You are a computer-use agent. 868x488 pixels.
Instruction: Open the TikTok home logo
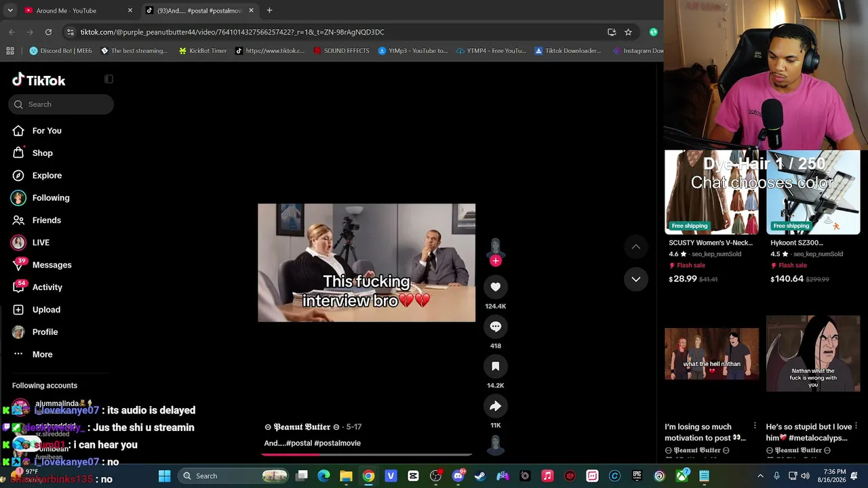click(x=39, y=80)
